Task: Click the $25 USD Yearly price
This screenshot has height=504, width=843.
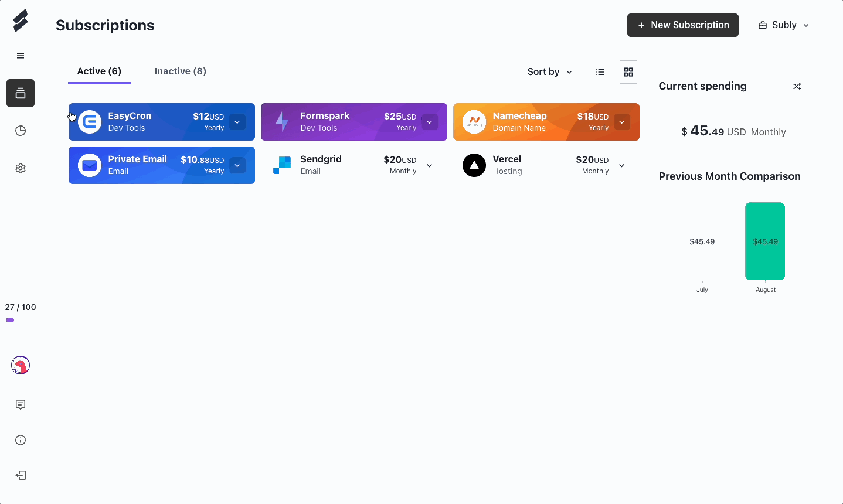Action: pyautogui.click(x=400, y=122)
